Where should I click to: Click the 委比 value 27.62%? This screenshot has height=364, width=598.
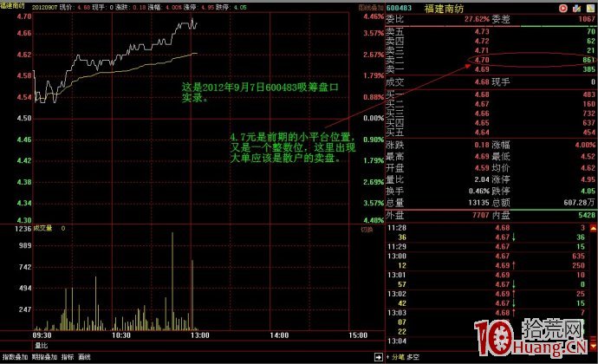point(477,19)
